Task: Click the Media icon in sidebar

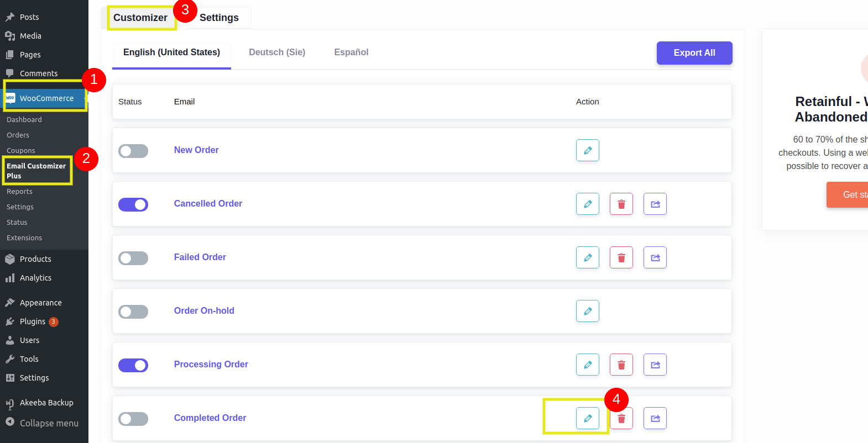Action: (x=10, y=36)
